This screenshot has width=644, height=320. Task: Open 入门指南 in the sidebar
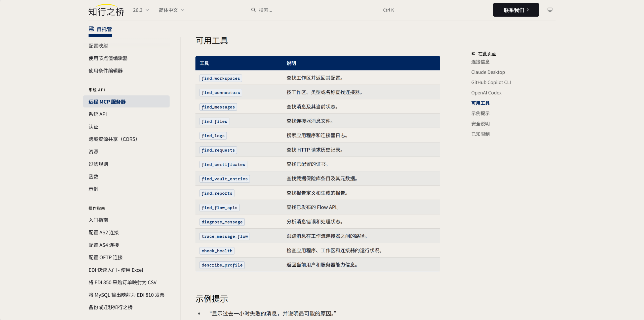coord(98,220)
